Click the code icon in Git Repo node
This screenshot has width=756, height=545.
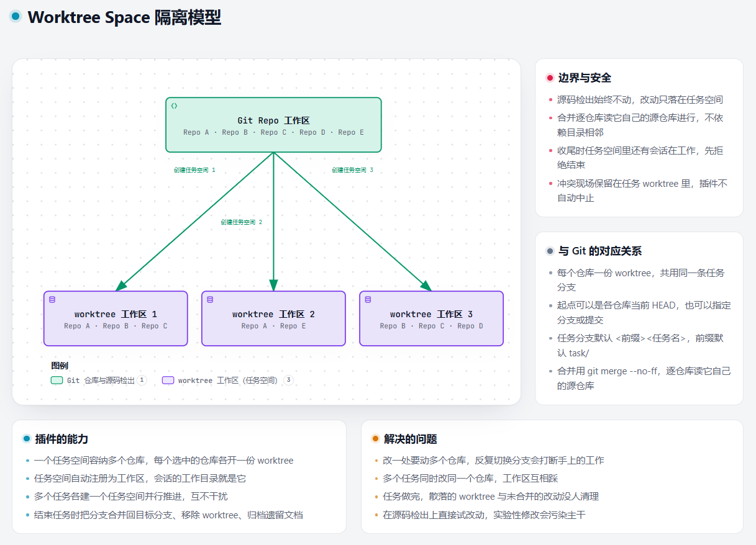point(175,106)
